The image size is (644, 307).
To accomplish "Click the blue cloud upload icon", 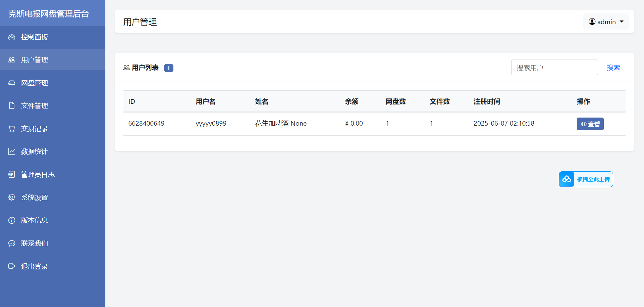I will click(x=567, y=179).
